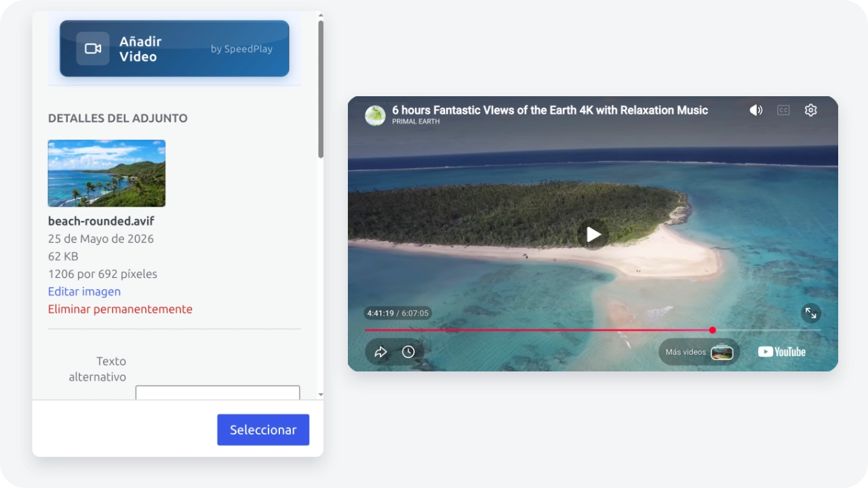Click the by SpeedPlay label
This screenshot has width=868, height=488.
(x=241, y=49)
